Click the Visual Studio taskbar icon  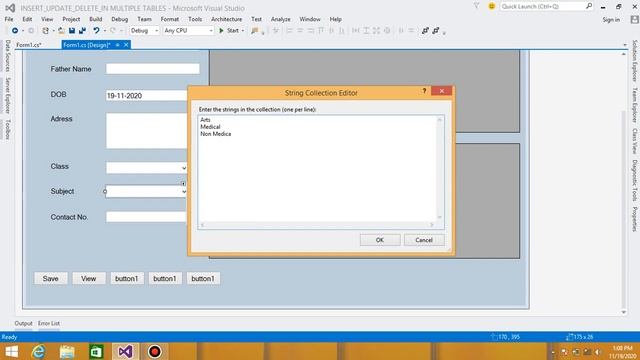tap(125, 351)
